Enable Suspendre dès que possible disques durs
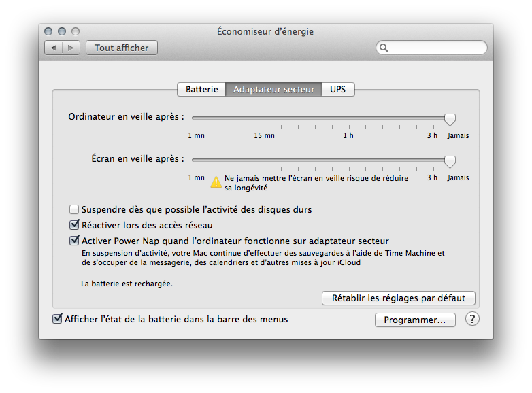This screenshot has height=393, width=532. [74, 209]
